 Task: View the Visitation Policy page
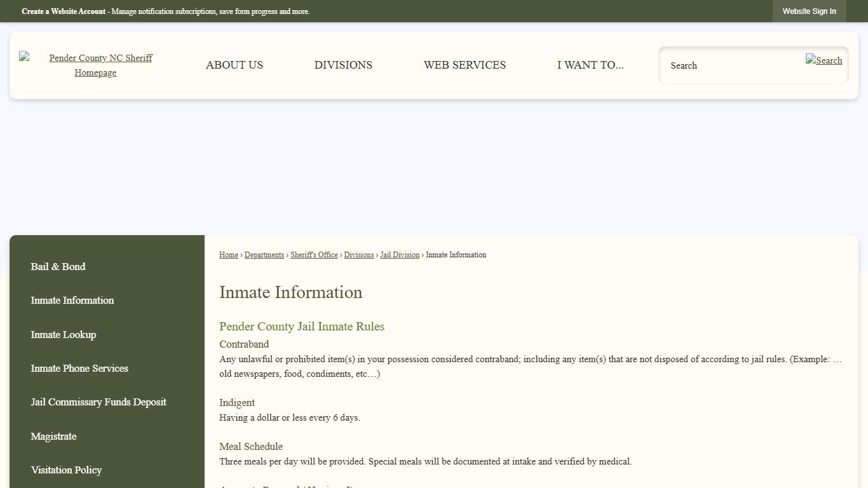pyautogui.click(x=66, y=470)
